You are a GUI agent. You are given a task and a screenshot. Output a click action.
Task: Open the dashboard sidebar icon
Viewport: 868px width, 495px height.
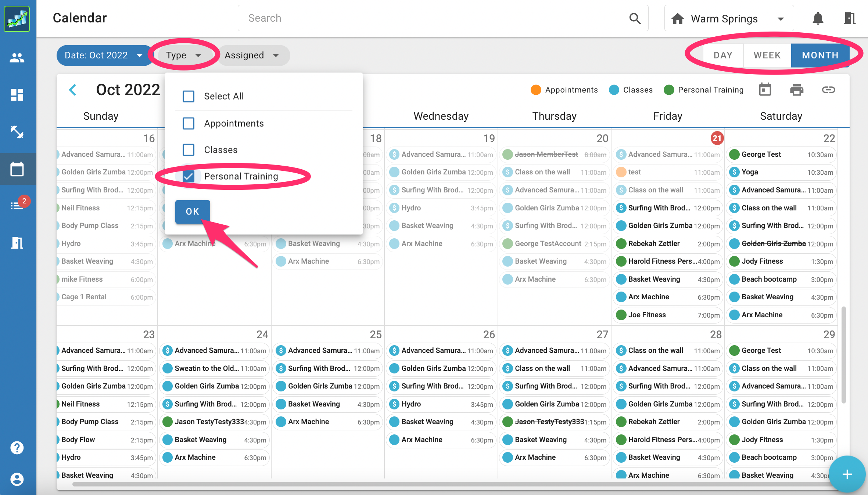[17, 95]
